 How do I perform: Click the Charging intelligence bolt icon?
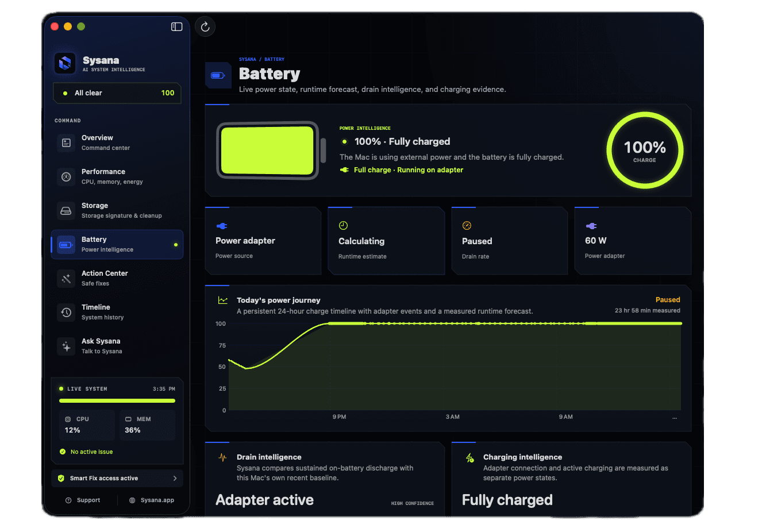[x=469, y=458]
